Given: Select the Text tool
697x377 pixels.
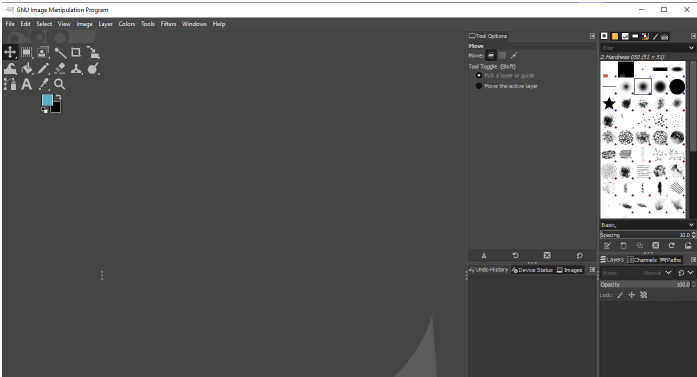Looking at the screenshot, I should point(26,84).
